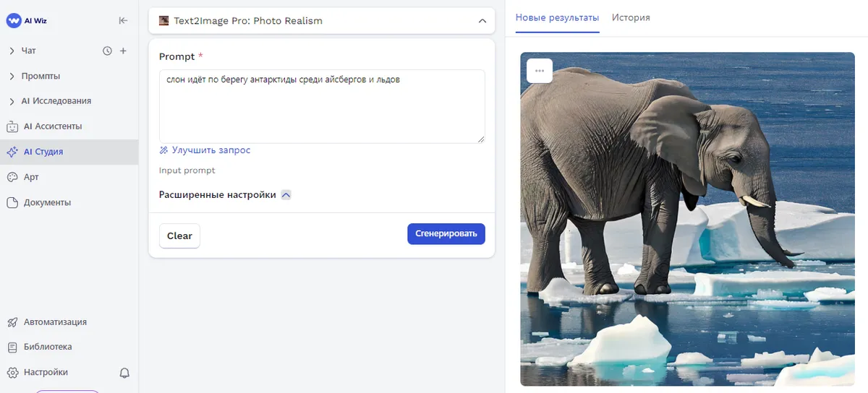Viewport: 868px width, 393px height.
Task: Open notifications bell icon
Action: point(124,373)
